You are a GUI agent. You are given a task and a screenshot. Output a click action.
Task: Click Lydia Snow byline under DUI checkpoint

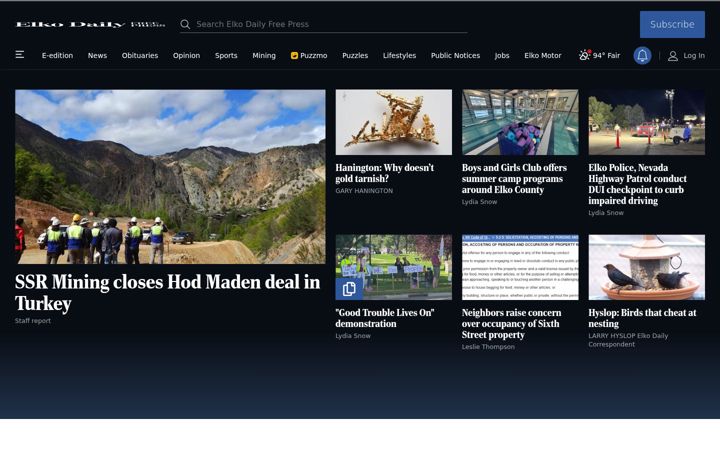tap(606, 213)
